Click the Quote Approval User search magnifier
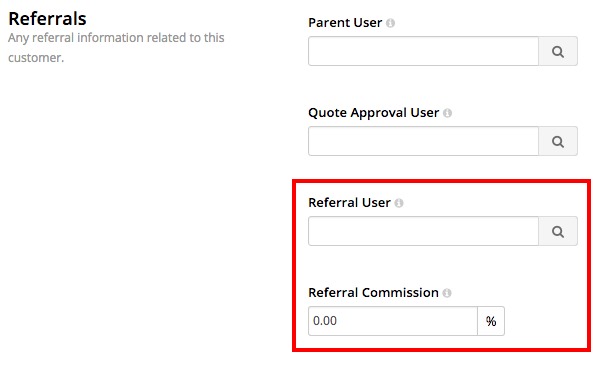This screenshot has height=366, width=598. click(x=558, y=141)
